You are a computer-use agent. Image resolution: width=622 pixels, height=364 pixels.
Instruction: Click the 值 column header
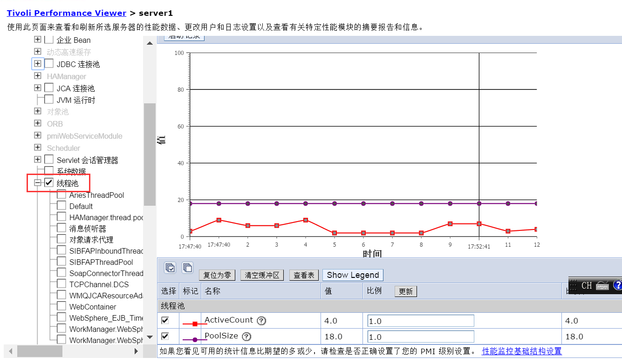[328, 291]
